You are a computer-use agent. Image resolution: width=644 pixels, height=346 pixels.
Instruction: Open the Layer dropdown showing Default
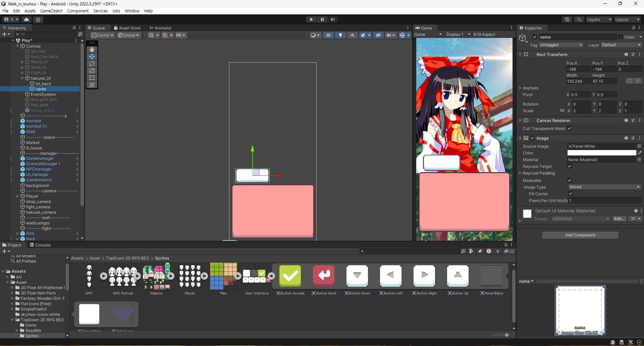622,45
